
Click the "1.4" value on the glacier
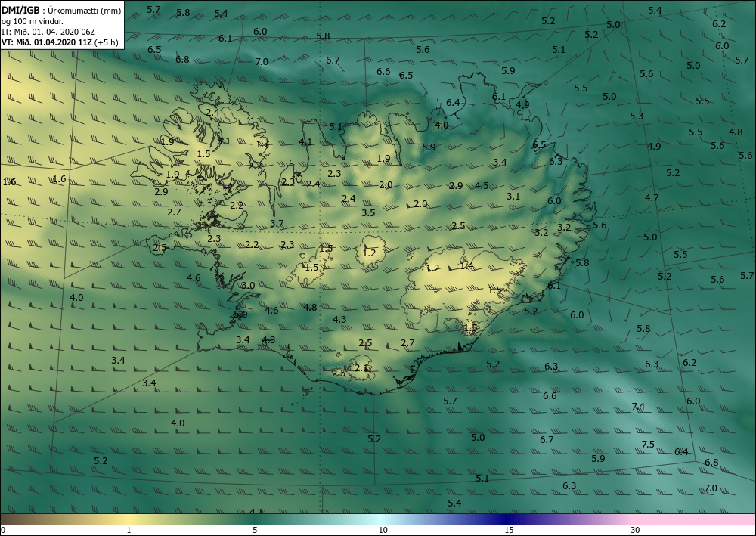466,265
